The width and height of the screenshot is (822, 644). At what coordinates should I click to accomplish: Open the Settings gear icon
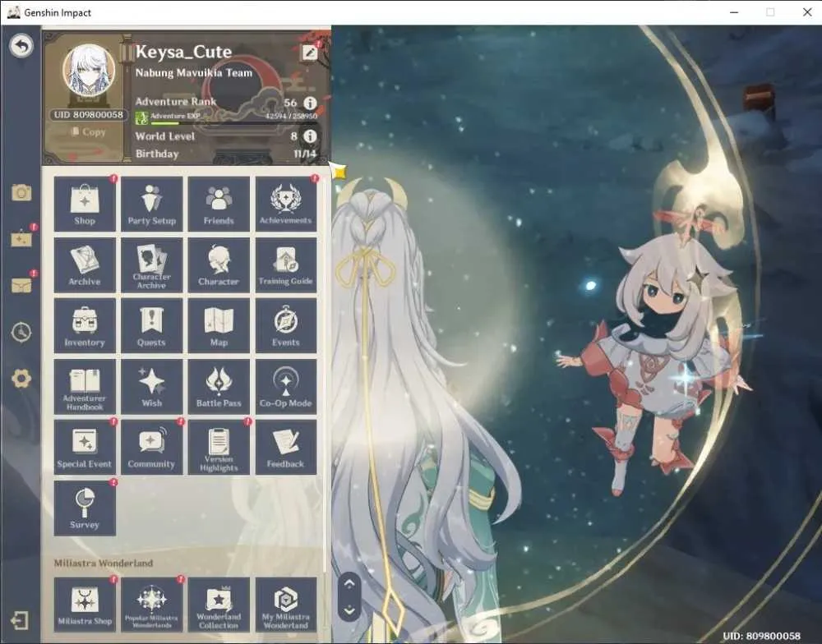click(21, 379)
